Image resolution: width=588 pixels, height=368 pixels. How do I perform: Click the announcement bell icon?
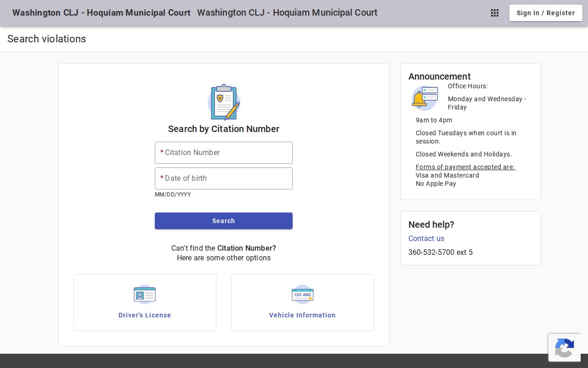424,98
